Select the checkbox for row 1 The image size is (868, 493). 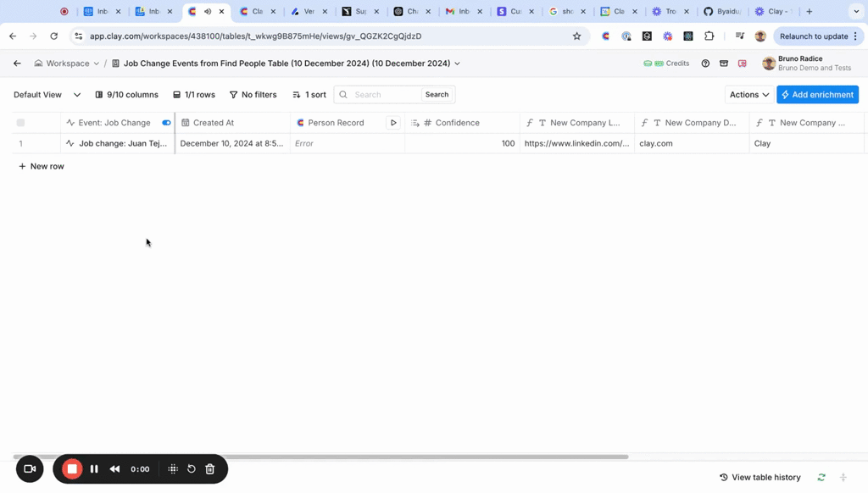click(x=19, y=142)
